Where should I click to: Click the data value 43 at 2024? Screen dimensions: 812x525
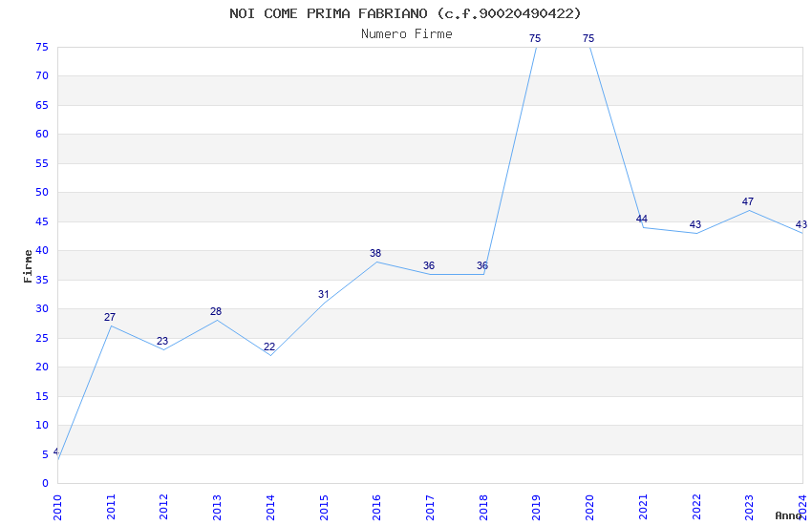pos(801,224)
